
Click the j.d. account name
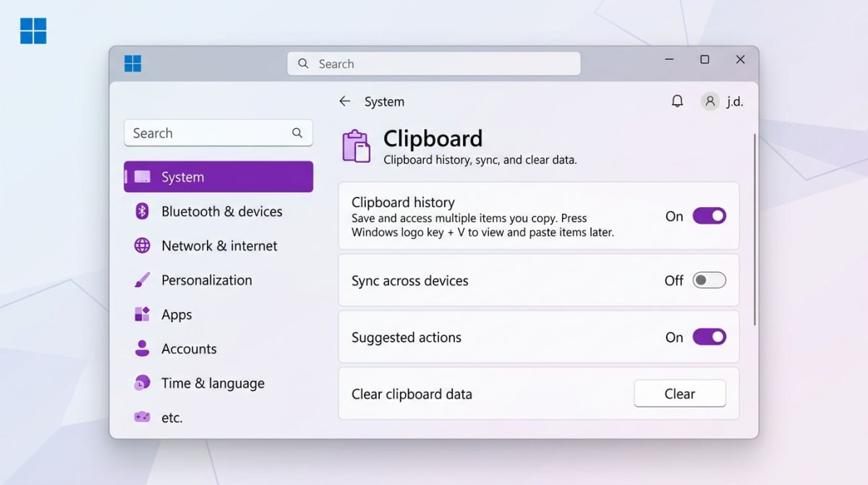pos(734,101)
